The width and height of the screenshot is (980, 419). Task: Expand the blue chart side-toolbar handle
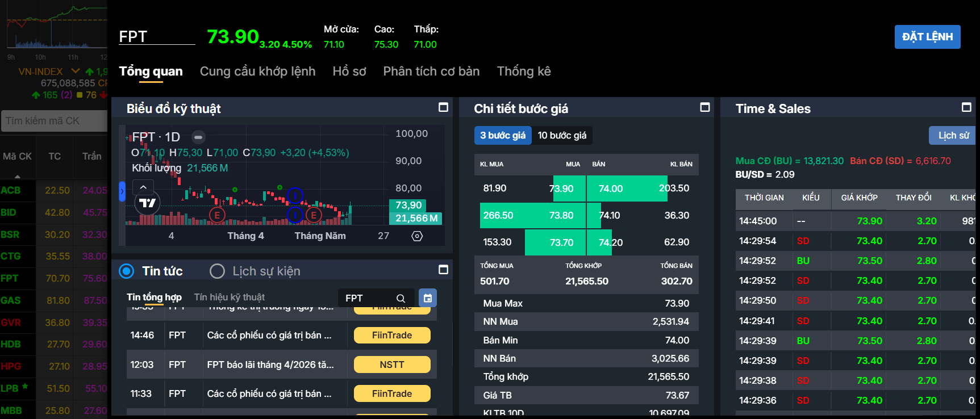(122, 191)
